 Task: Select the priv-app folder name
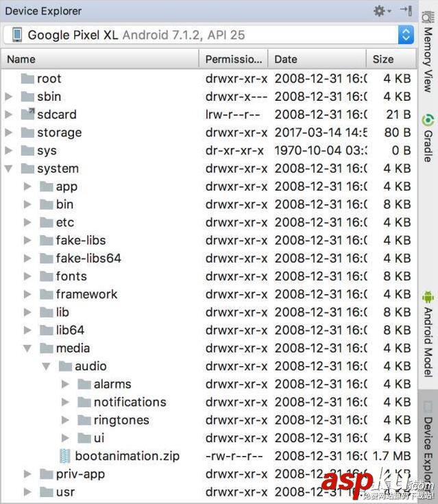80,475
